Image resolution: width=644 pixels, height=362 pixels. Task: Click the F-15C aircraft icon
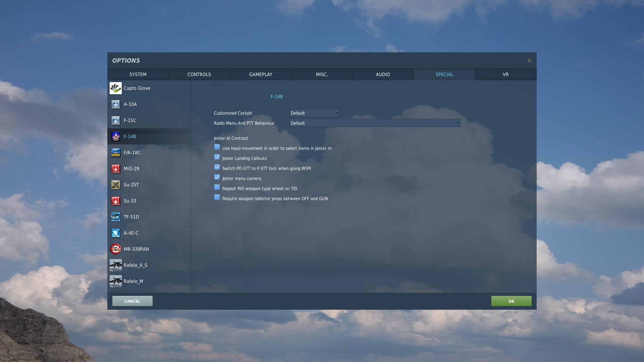click(x=115, y=120)
